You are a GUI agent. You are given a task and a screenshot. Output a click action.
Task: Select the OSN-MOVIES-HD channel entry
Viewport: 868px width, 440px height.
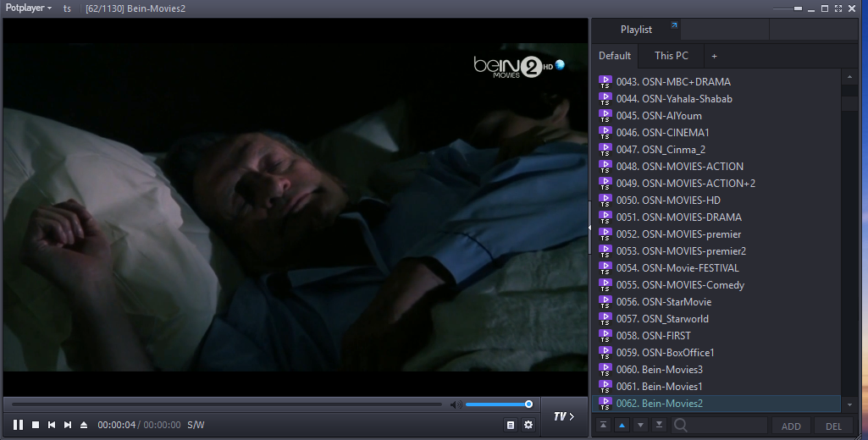[681, 201]
